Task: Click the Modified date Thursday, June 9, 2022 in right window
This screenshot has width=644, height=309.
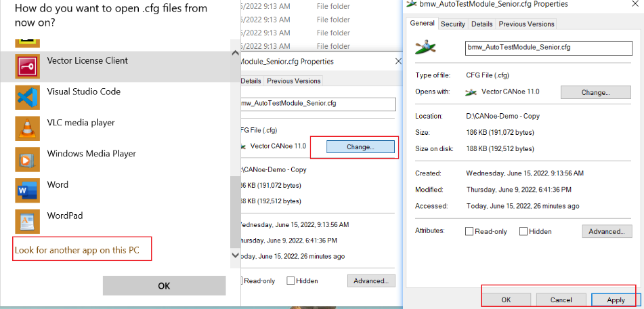Action: click(x=519, y=190)
